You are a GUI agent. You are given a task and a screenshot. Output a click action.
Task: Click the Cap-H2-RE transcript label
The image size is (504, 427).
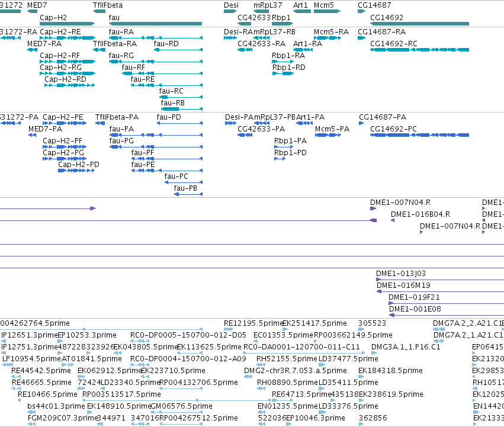(x=60, y=32)
